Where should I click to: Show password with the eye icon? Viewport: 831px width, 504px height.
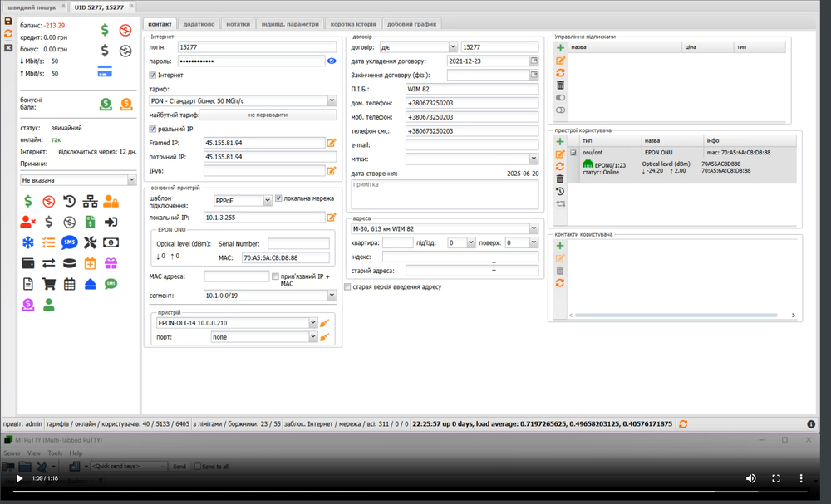coord(332,61)
